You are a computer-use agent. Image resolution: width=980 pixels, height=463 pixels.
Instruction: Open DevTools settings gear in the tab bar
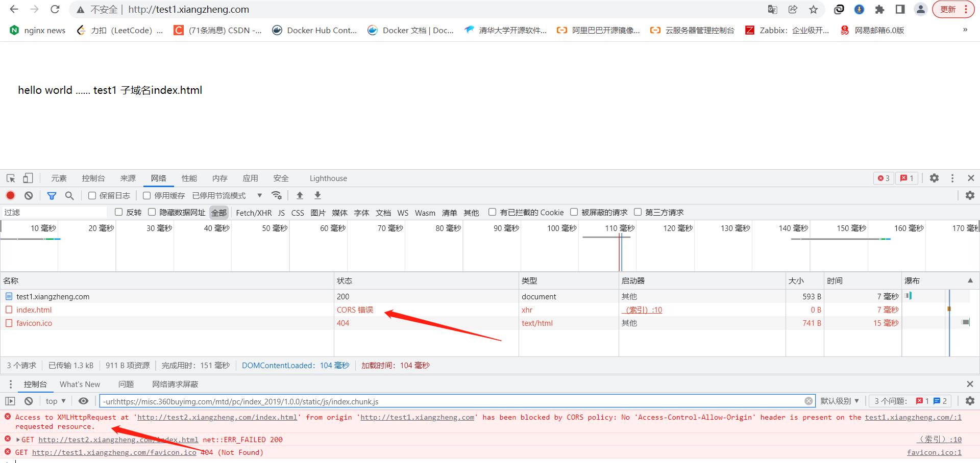[934, 178]
